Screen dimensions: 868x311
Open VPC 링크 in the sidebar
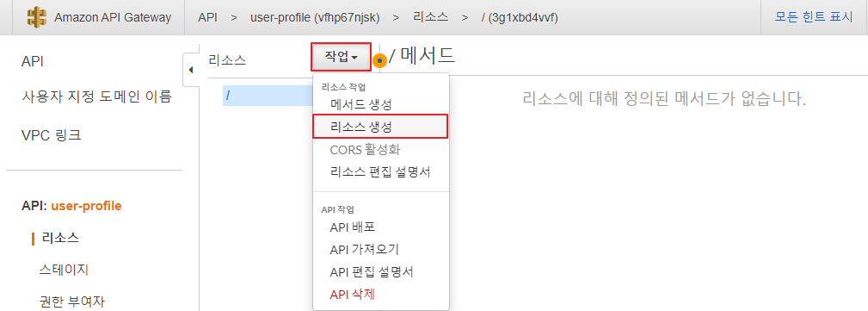[x=51, y=134]
